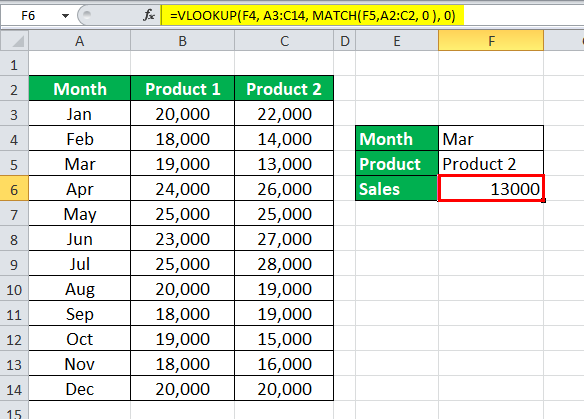
Task: Open the Name Box dropdown arrow
Action: coord(66,16)
